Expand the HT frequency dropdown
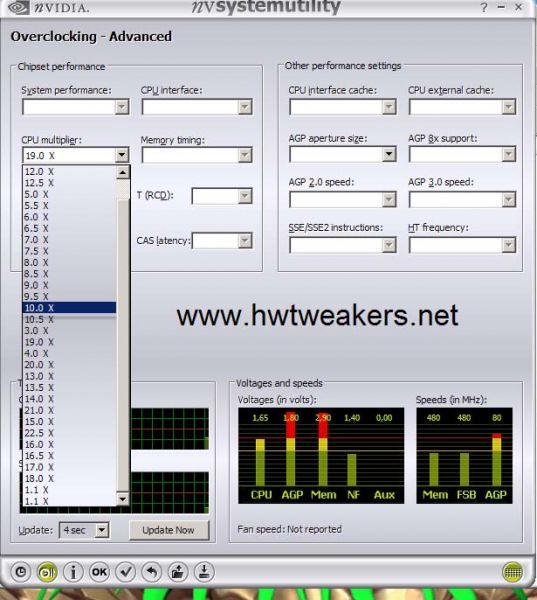This screenshot has height=600, width=537. (508, 245)
